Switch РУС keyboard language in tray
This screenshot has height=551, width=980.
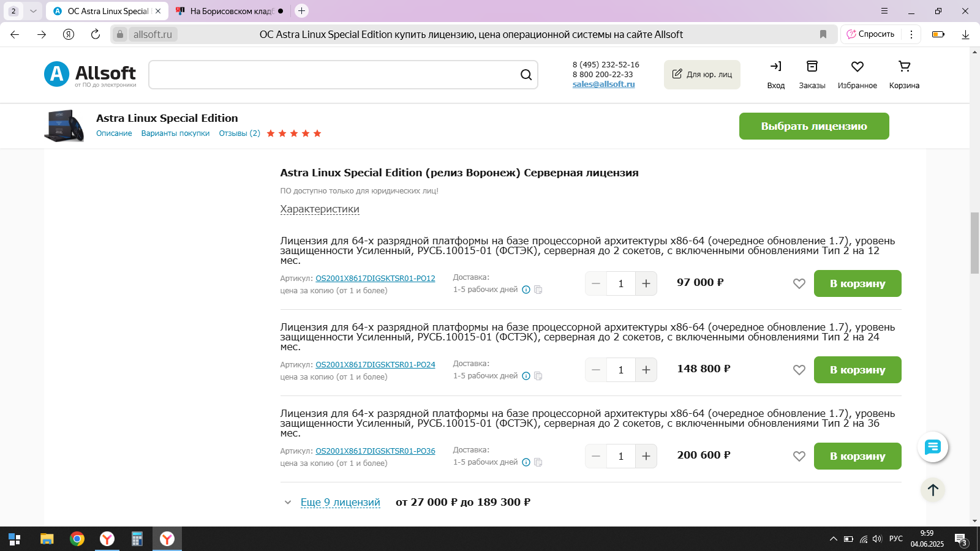coord(896,539)
